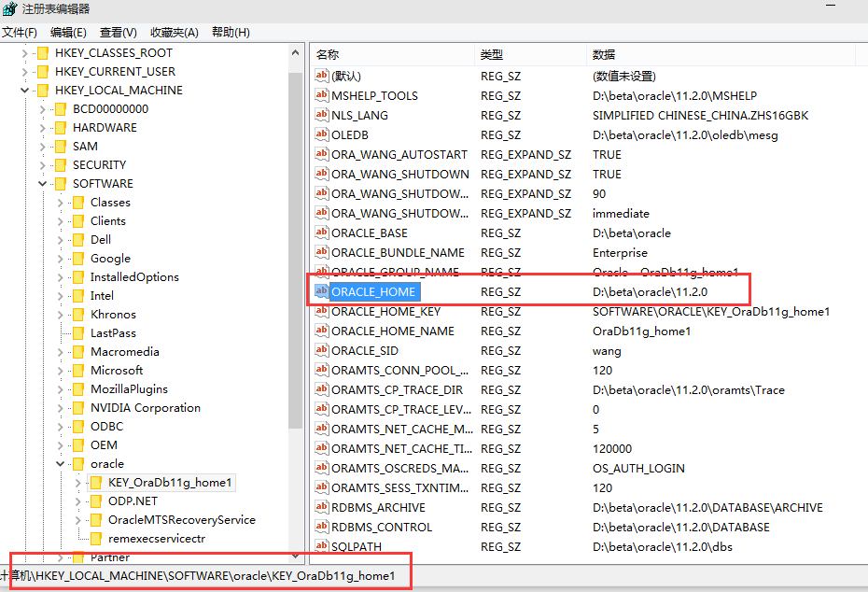Image resolution: width=868 pixels, height=592 pixels.
Task: Open the 编辑(E) menu
Action: pos(69,32)
